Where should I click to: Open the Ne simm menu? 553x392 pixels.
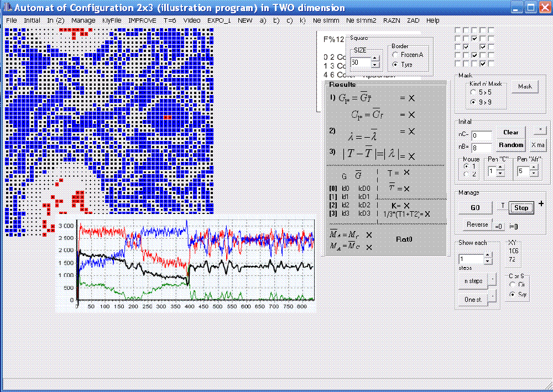[x=326, y=20]
